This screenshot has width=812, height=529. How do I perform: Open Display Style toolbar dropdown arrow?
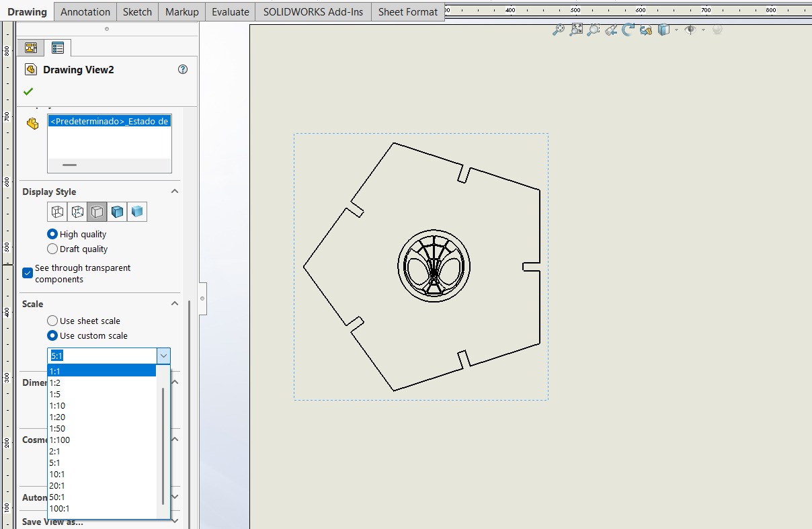pos(676,30)
